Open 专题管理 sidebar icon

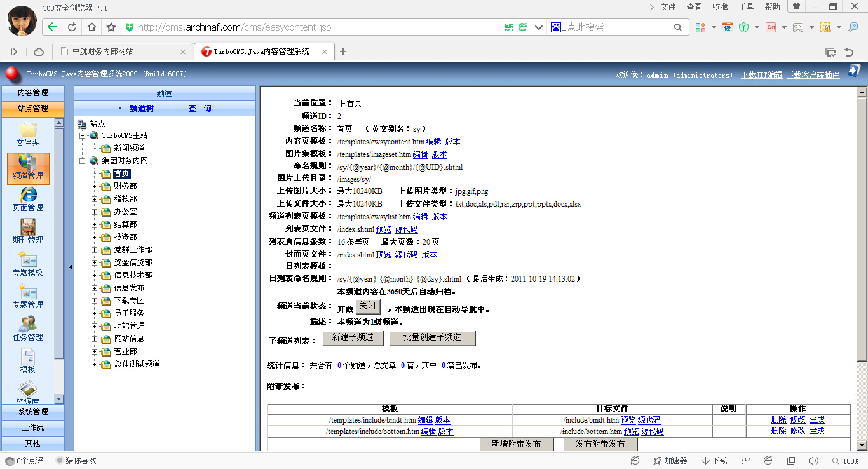[27, 297]
